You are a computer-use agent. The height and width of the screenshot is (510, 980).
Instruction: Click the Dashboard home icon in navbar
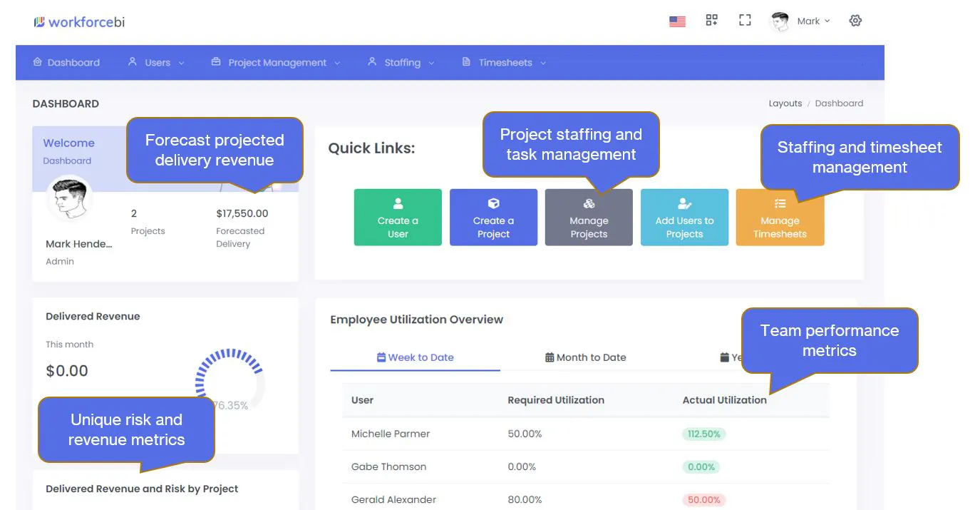tap(37, 62)
